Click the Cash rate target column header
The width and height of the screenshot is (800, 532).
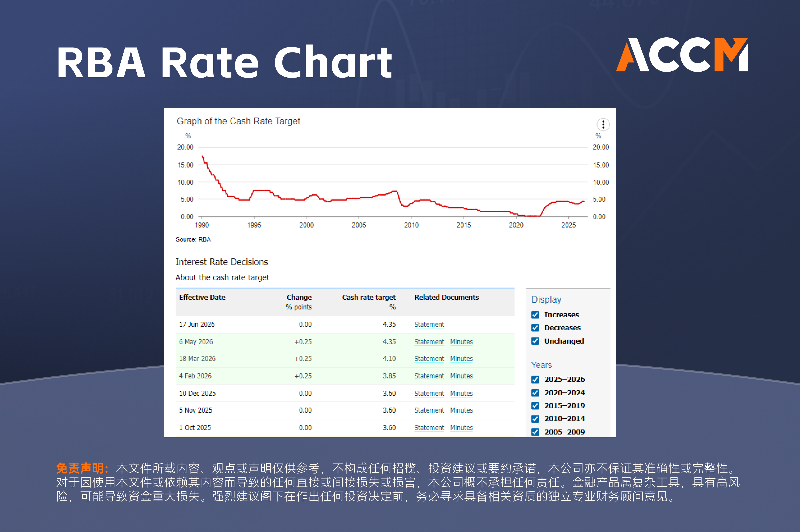point(368,302)
